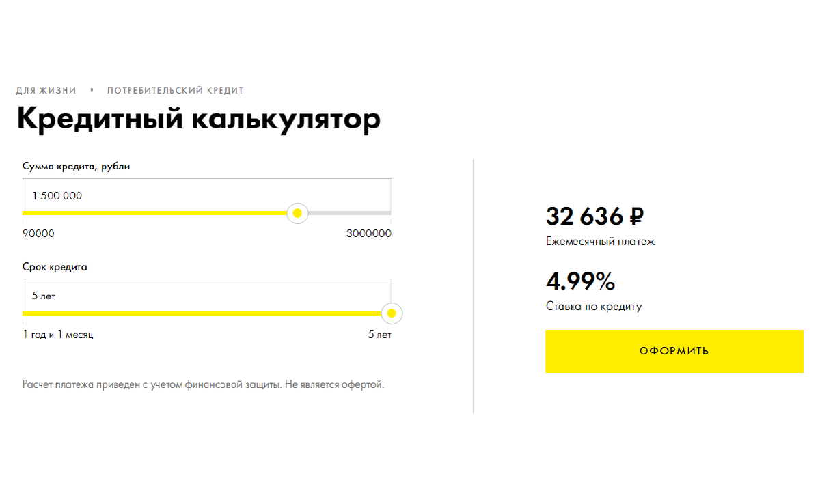The width and height of the screenshot is (820, 504).
Task: Click the Срок кредита field label
Action: (55, 267)
